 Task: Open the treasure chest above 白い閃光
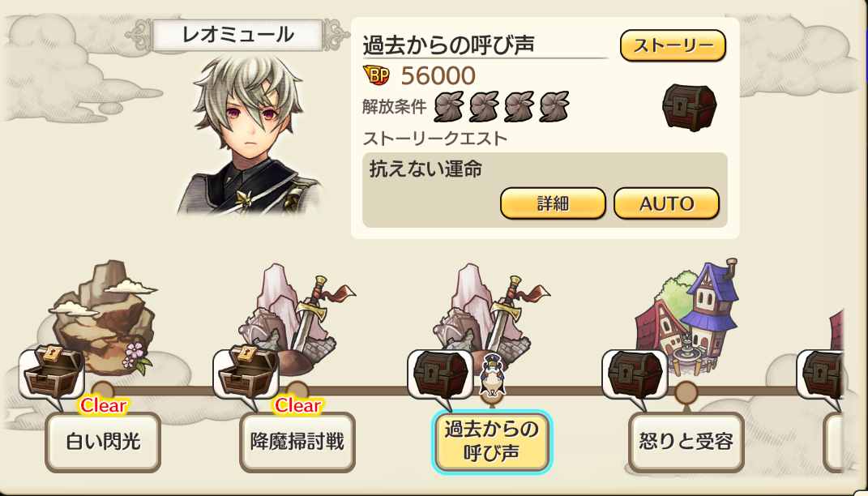tap(51, 372)
